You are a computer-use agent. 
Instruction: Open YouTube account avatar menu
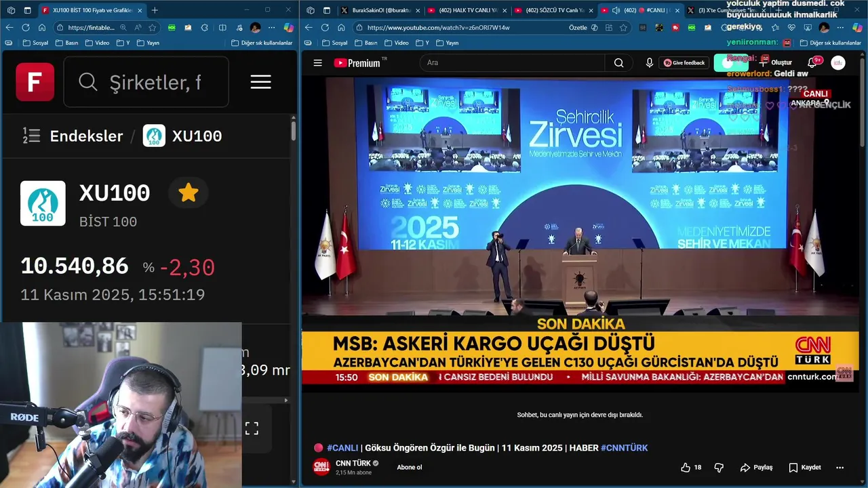838,62
